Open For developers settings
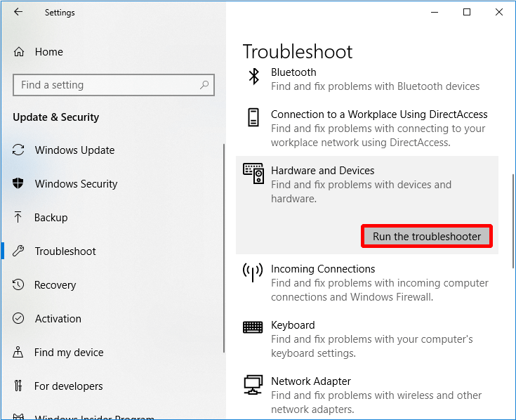The height and width of the screenshot is (420, 516). pos(68,386)
